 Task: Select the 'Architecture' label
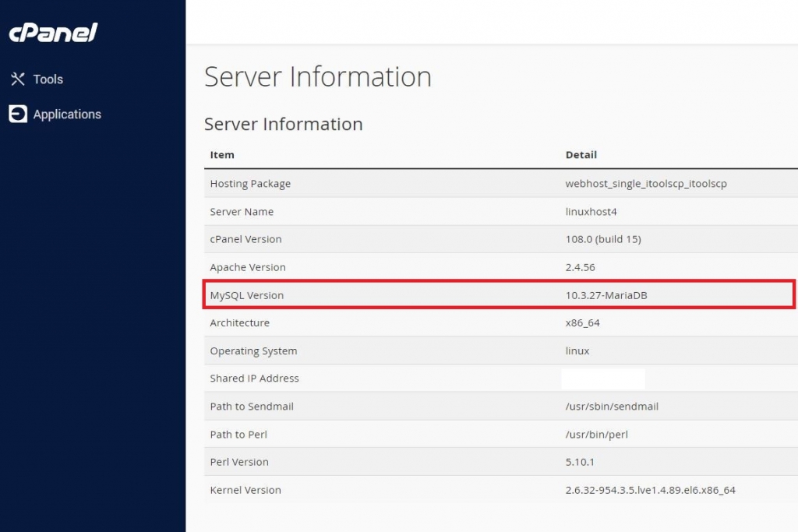pos(240,322)
